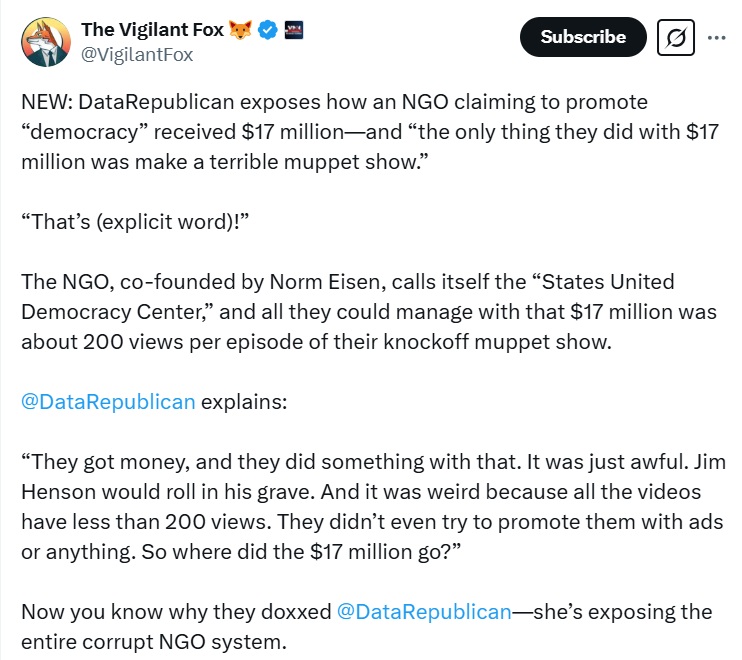This screenshot has width=742, height=660.
Task: Subscribe to The Vigilant Fox
Action: coord(583,37)
